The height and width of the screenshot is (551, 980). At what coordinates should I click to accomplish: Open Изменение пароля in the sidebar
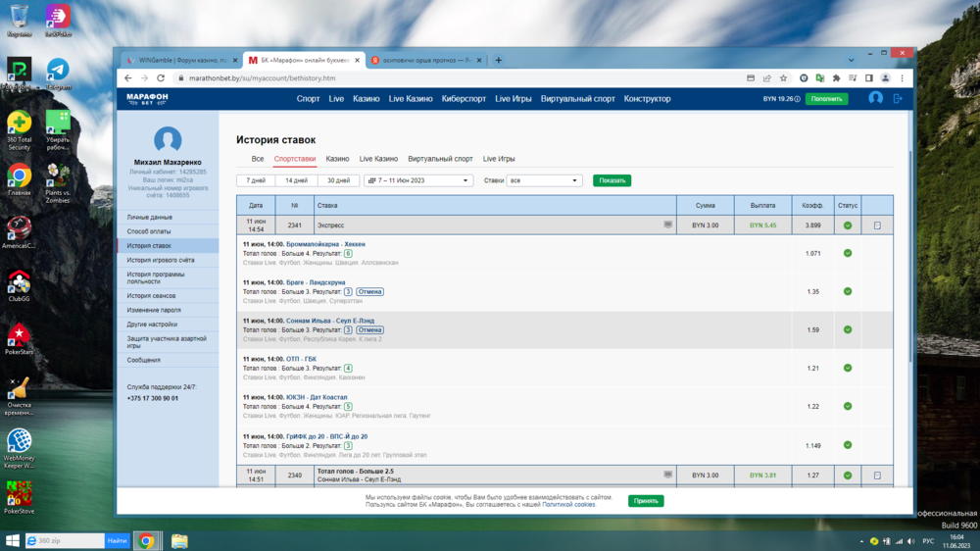pos(154,310)
